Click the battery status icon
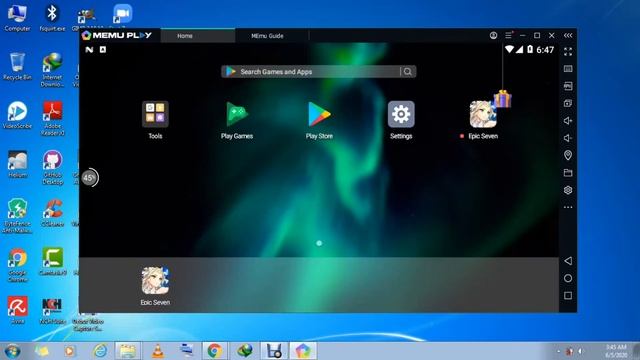The height and width of the screenshot is (360, 640). 530,50
